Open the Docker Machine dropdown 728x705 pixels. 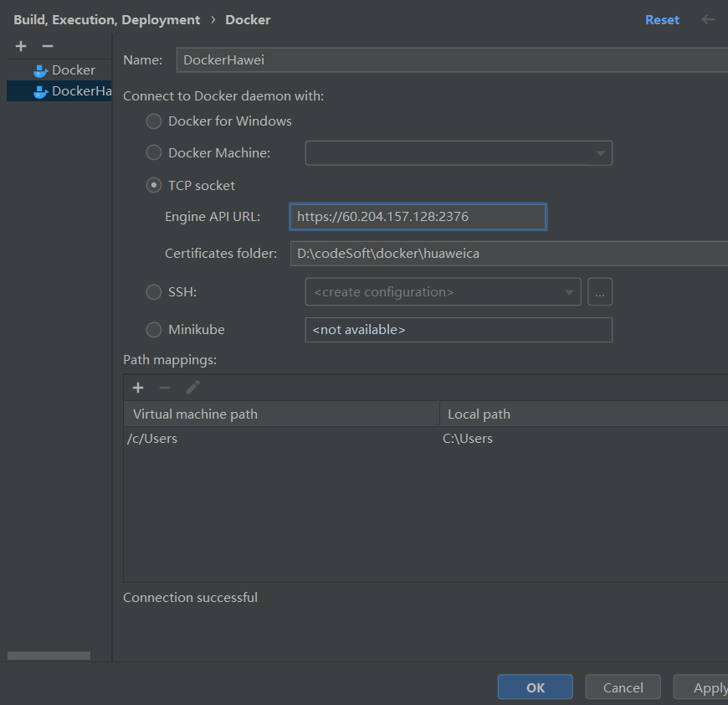pos(459,153)
